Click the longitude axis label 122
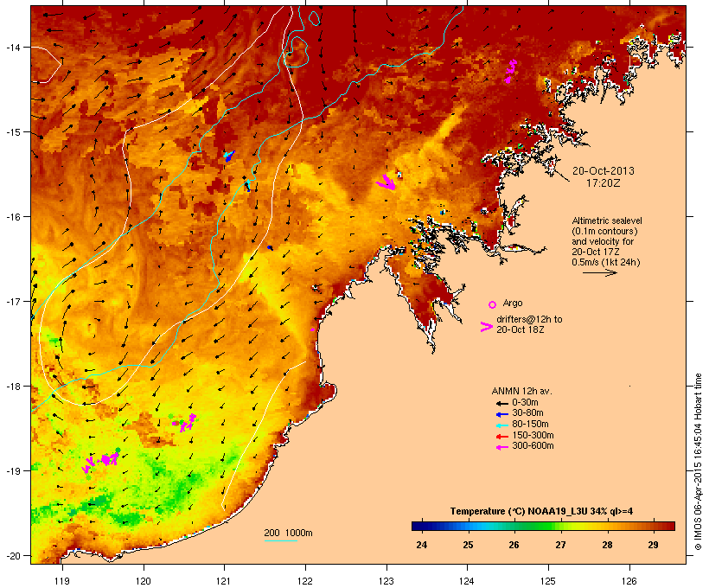The image size is (709, 588). coord(305,581)
